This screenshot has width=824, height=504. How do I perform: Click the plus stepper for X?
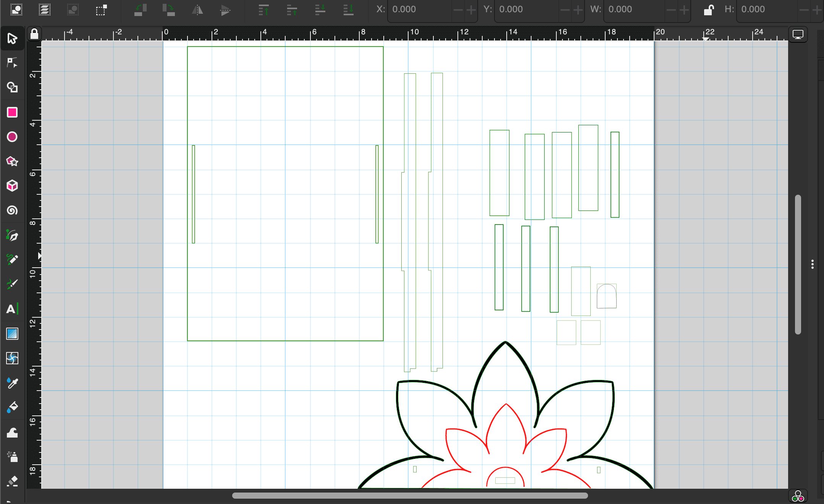pyautogui.click(x=471, y=10)
